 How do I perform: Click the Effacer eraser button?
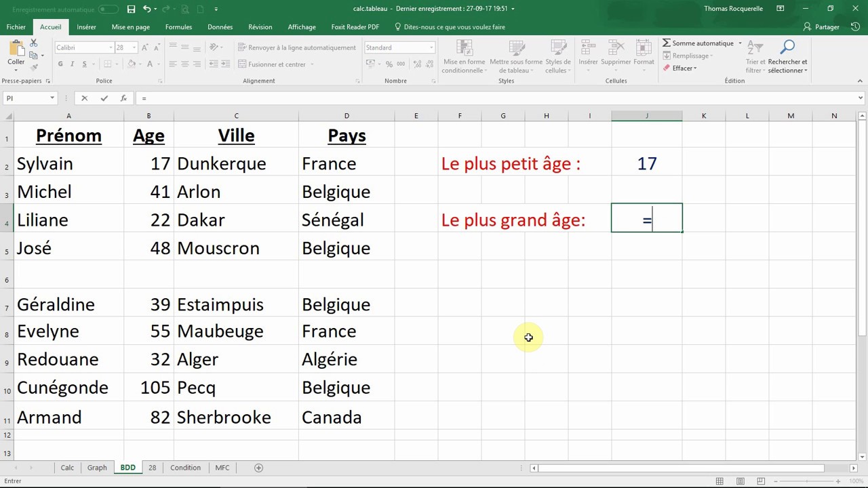[679, 68]
